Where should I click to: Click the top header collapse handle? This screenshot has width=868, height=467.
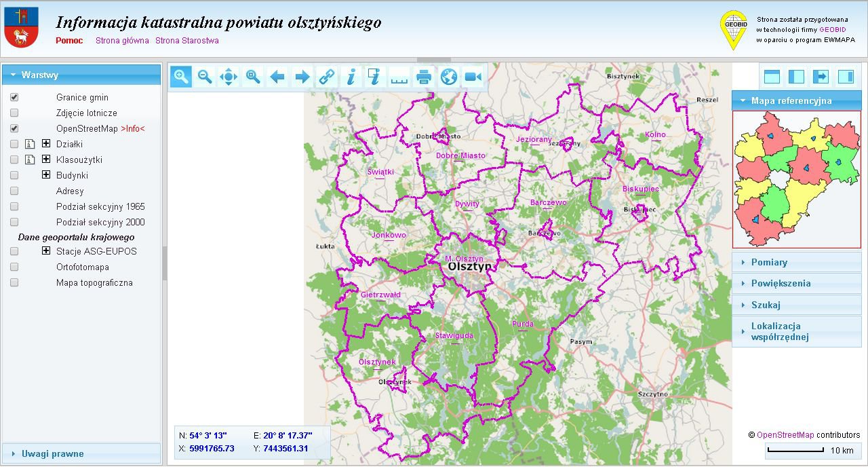pyautogui.click(x=434, y=60)
